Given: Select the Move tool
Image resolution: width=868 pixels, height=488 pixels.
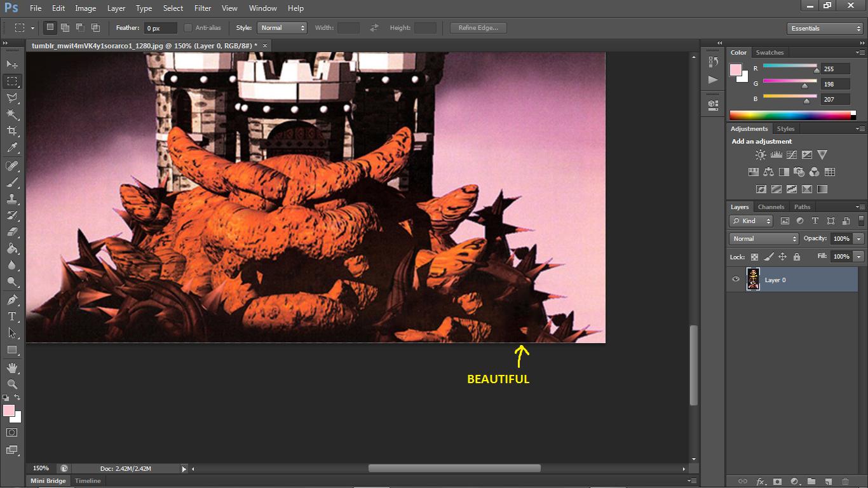Looking at the screenshot, I should [12, 65].
